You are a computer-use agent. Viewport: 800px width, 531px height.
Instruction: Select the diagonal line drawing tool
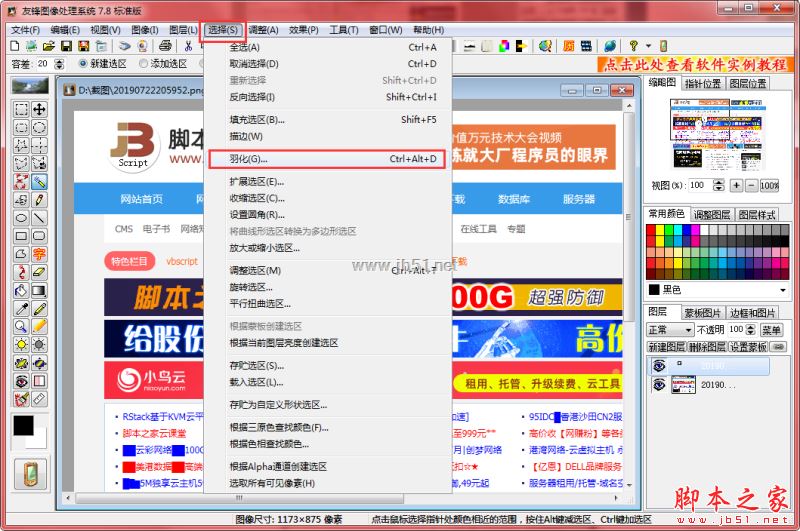coord(39,218)
